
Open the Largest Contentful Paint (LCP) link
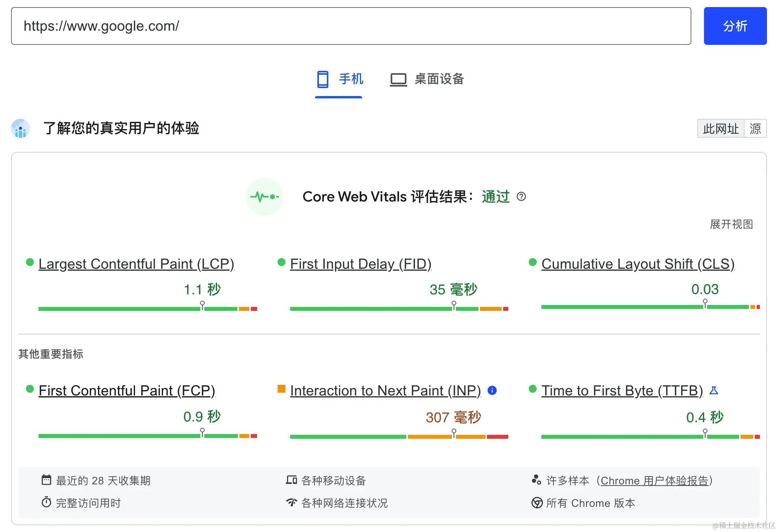[x=136, y=264]
